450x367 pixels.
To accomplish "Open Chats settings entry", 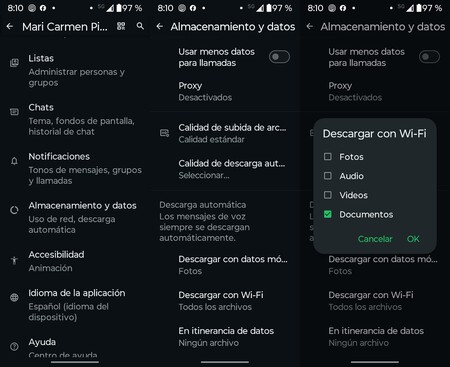I will click(75, 119).
